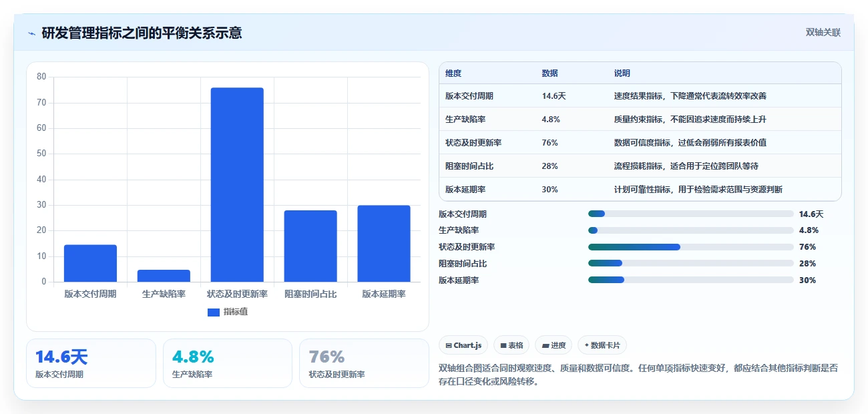Click the teal 4.8% KPI card value

[193, 357]
